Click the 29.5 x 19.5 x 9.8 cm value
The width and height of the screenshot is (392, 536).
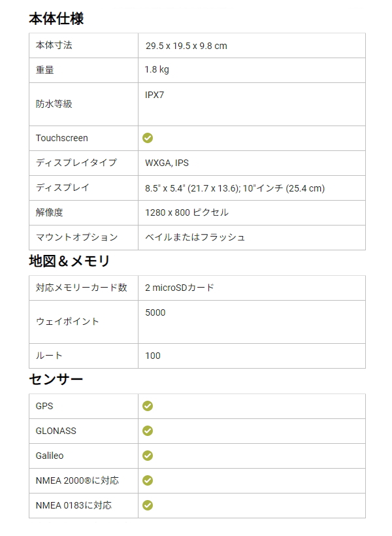click(186, 46)
